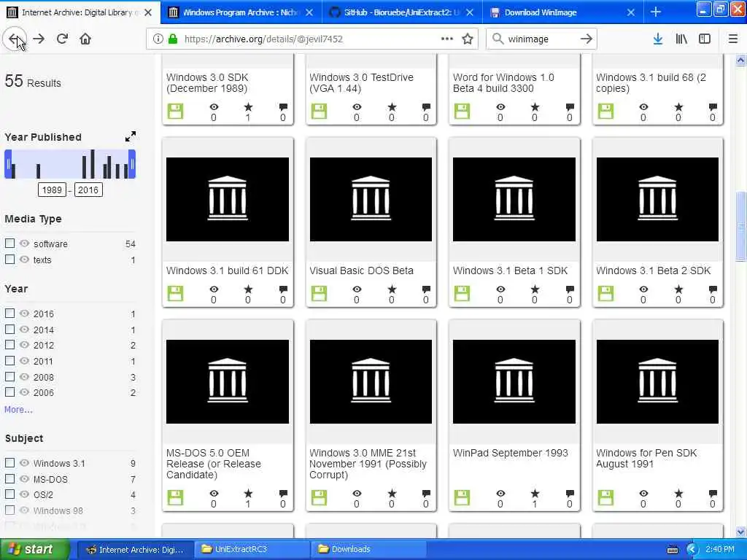747x560 pixels.
Task: Open Windows 3.0 MME 21st November 1991
Action: coord(368,463)
